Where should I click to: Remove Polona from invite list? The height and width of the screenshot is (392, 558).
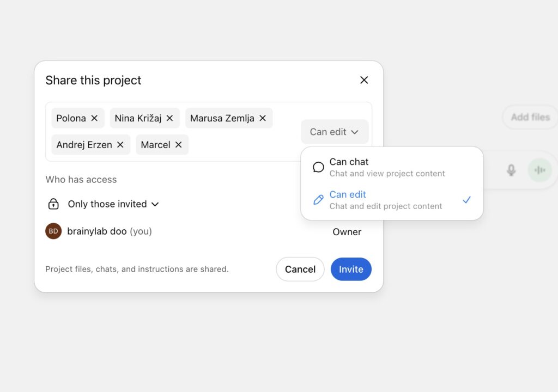(94, 118)
